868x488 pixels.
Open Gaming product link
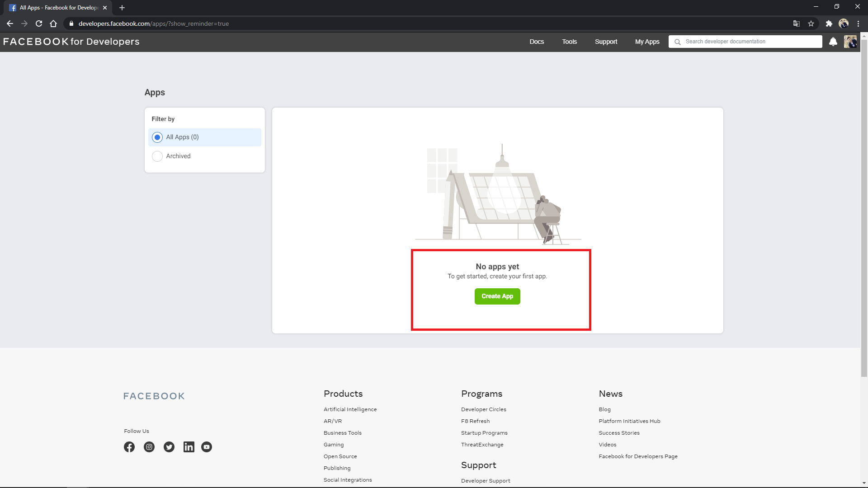(x=334, y=445)
